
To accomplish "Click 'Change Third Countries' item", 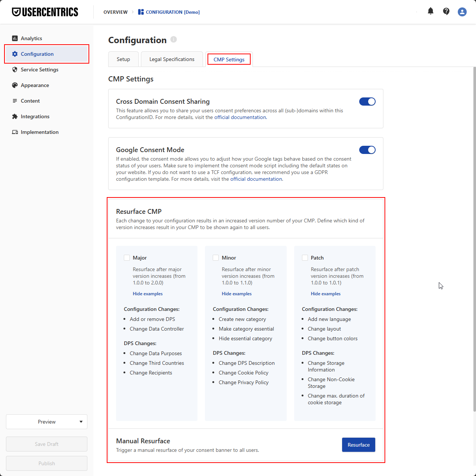I will [x=157, y=363].
